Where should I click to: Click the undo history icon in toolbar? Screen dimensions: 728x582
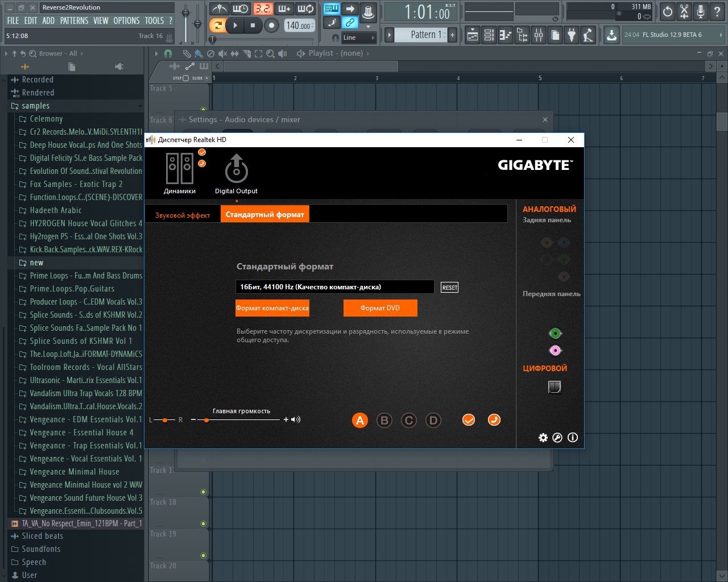tap(668, 11)
